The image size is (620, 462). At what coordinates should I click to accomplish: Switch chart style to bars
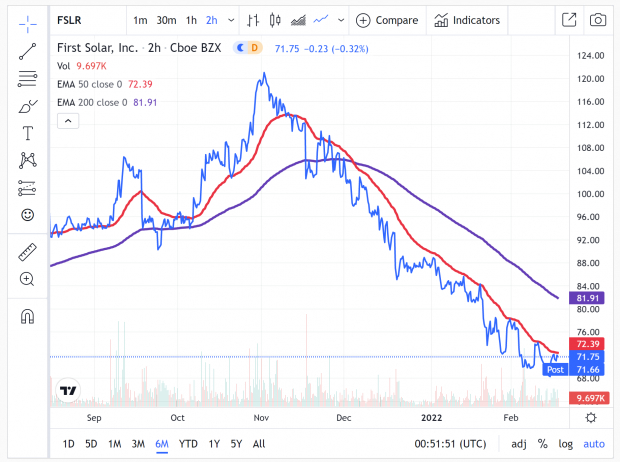click(x=253, y=20)
